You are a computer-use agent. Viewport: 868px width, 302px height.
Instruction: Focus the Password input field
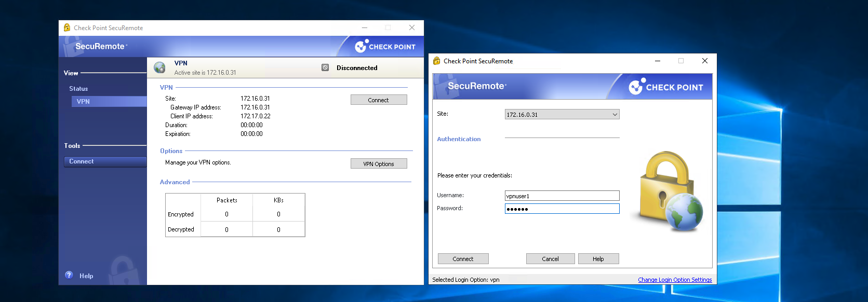(x=562, y=209)
